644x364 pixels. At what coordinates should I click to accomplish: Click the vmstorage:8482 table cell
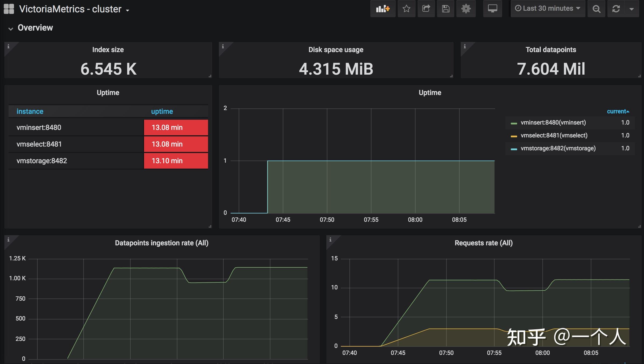[x=76, y=161]
